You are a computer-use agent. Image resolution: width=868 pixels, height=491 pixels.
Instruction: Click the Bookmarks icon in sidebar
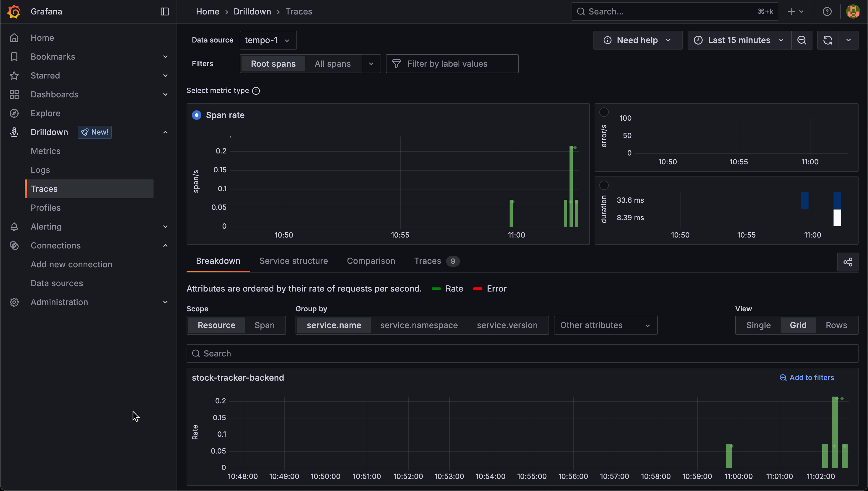[x=14, y=57]
